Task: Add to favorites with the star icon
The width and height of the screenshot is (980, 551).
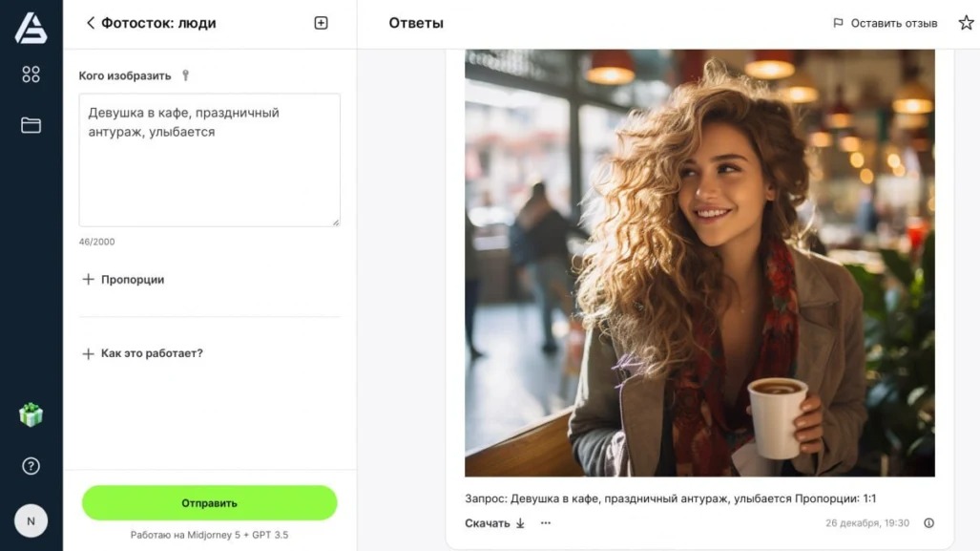Action: point(967,23)
